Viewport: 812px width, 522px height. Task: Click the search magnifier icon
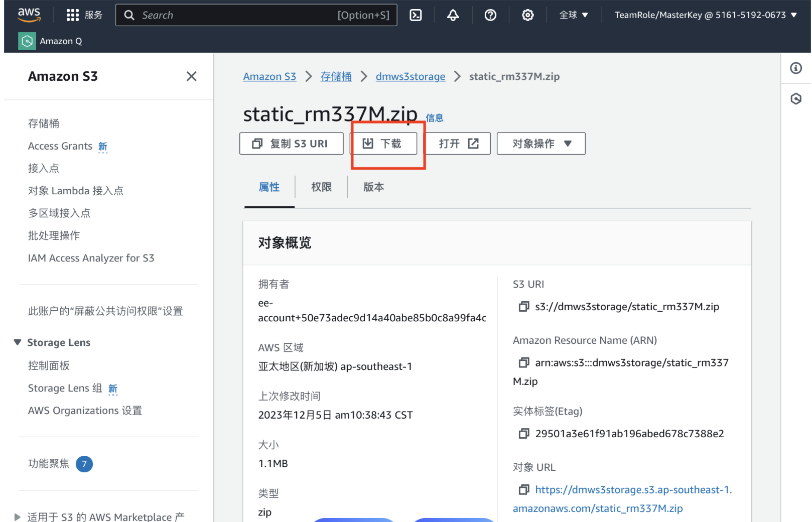click(x=129, y=15)
